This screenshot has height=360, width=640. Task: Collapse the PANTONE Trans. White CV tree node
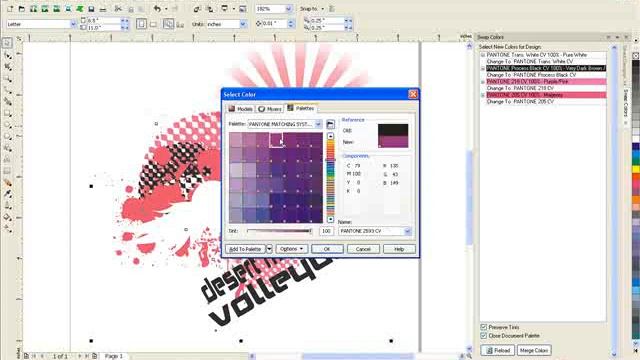[483, 55]
